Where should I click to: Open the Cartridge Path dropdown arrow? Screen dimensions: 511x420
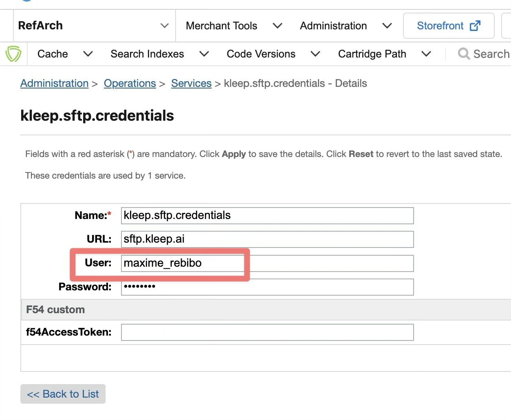coord(426,54)
